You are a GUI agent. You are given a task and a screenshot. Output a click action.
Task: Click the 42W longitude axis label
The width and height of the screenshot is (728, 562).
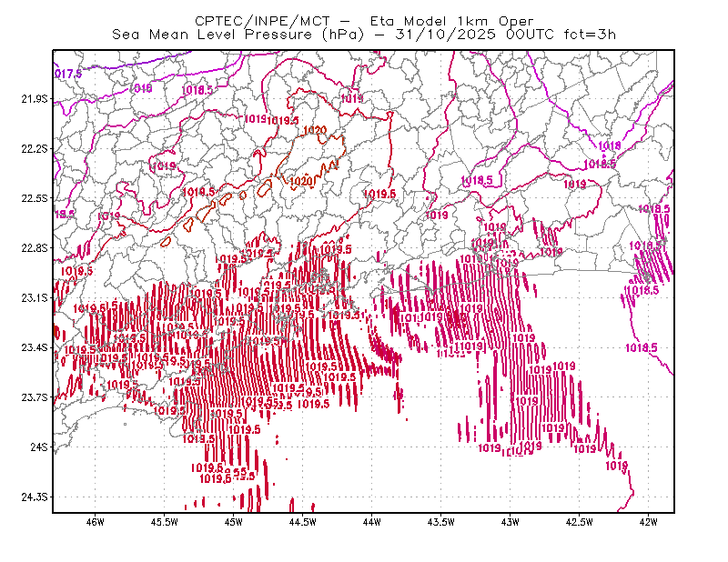point(648,522)
